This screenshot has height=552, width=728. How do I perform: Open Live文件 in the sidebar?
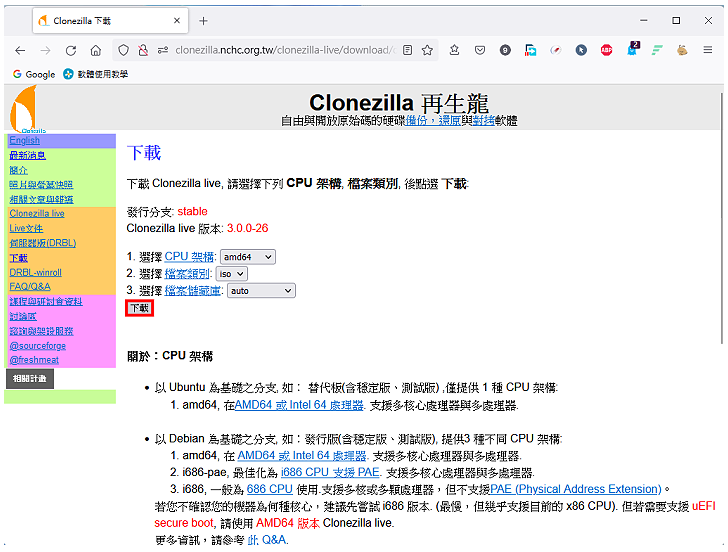point(26,228)
